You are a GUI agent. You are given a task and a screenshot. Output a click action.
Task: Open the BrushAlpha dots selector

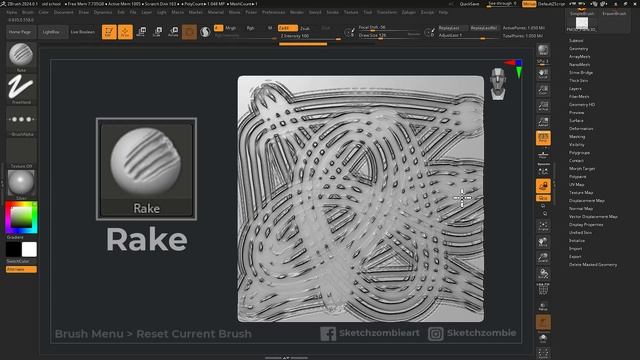pos(21,120)
